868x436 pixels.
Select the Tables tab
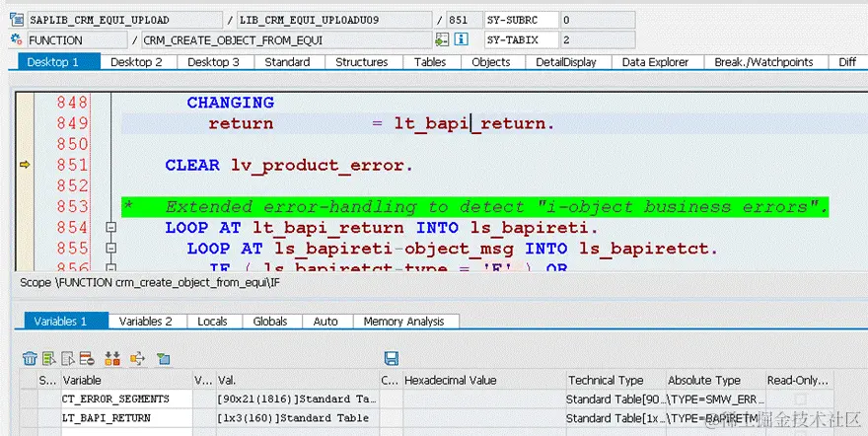(x=431, y=62)
